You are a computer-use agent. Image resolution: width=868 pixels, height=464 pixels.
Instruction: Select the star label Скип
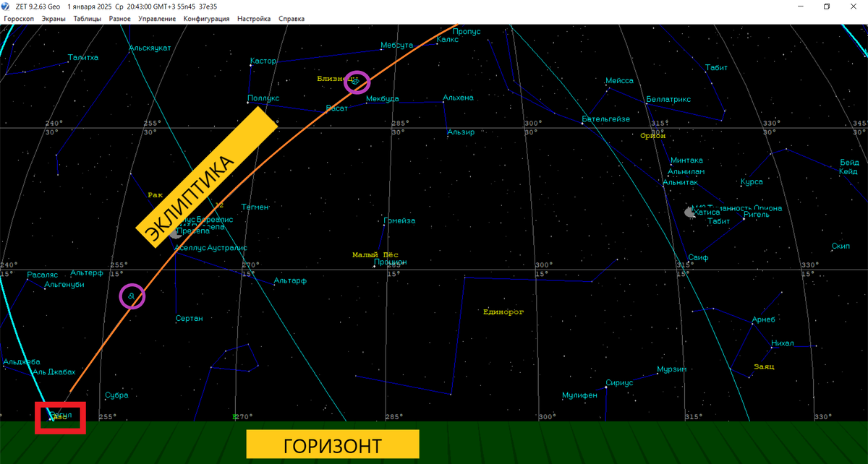point(841,246)
